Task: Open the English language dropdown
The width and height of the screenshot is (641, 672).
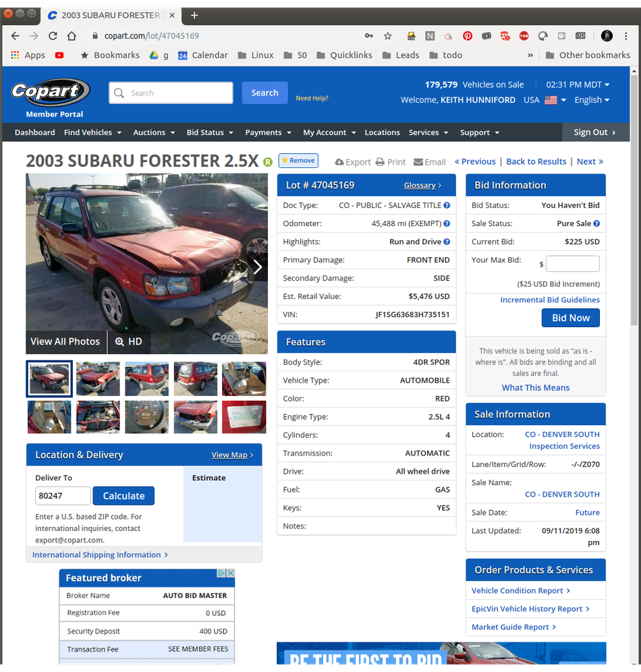Action: pos(592,100)
